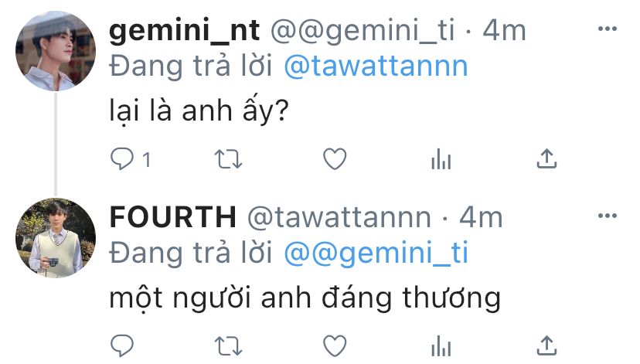Open the FOURTH display name

(x=173, y=217)
